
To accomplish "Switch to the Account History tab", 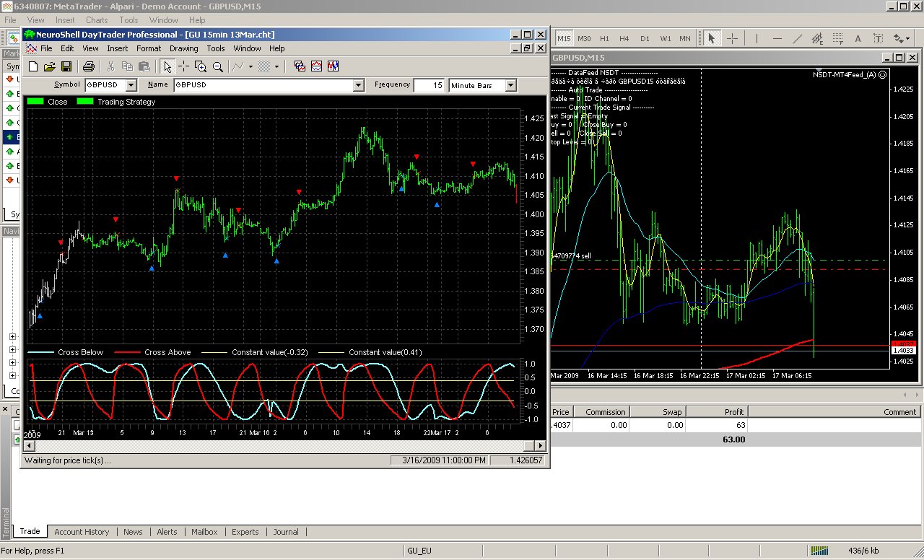I will [x=82, y=532].
